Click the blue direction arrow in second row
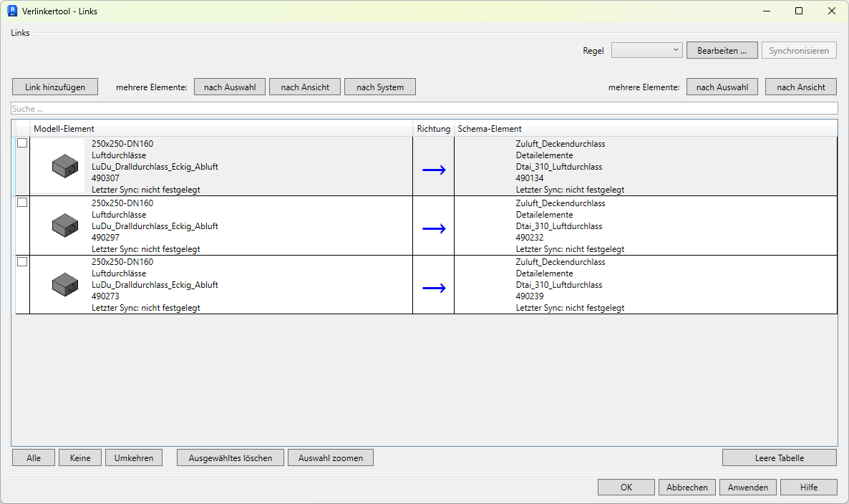Image resolution: width=849 pixels, height=504 pixels. 434,228
